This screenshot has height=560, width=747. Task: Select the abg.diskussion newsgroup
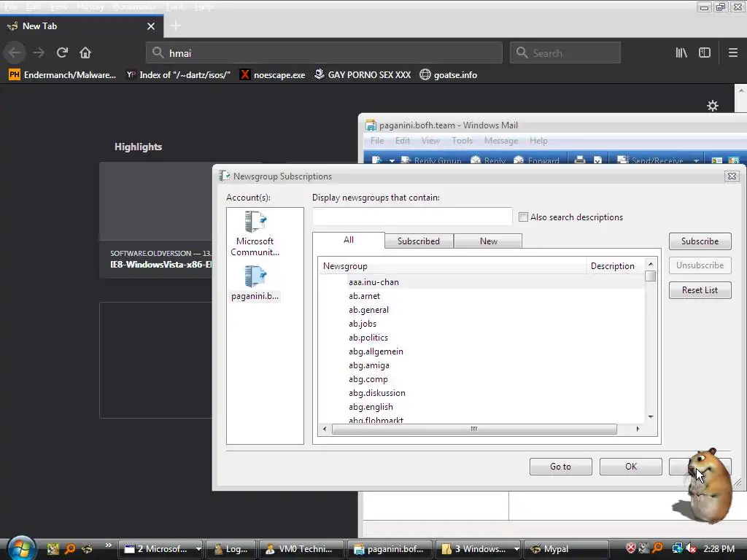[377, 393]
